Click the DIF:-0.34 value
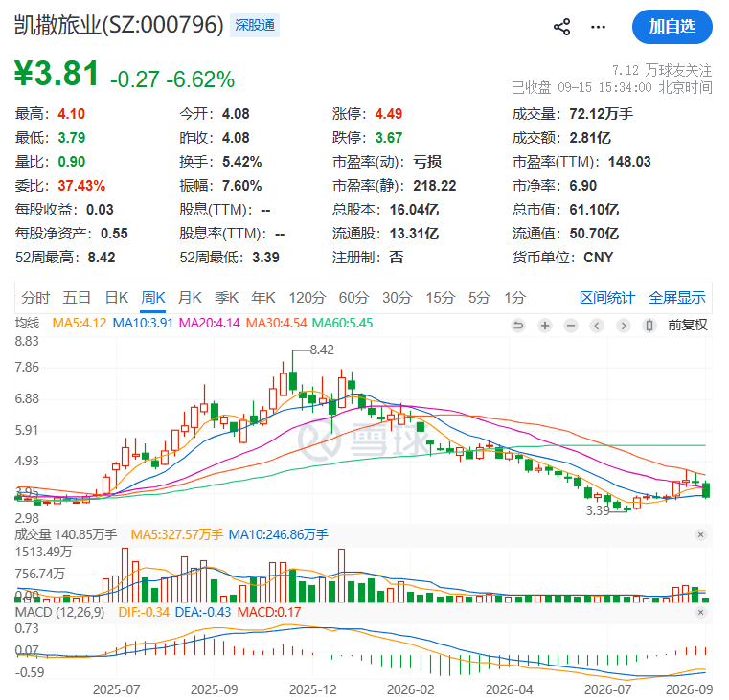 (x=144, y=612)
